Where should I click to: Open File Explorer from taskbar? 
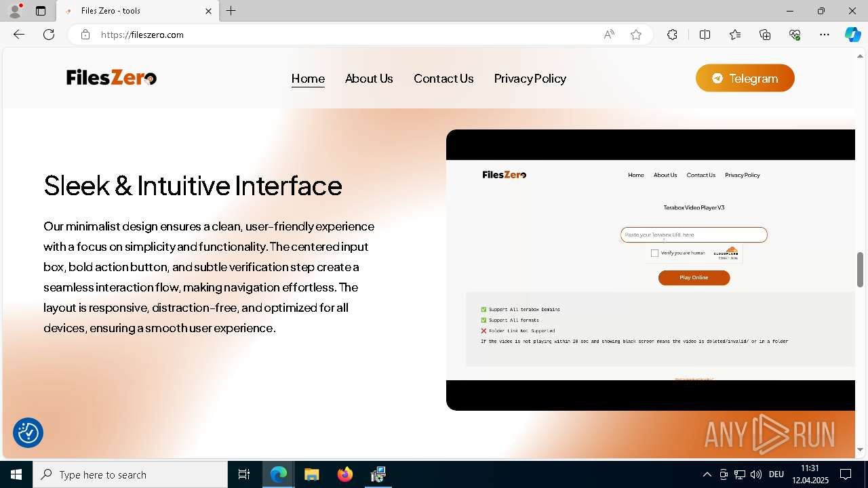coord(311,474)
